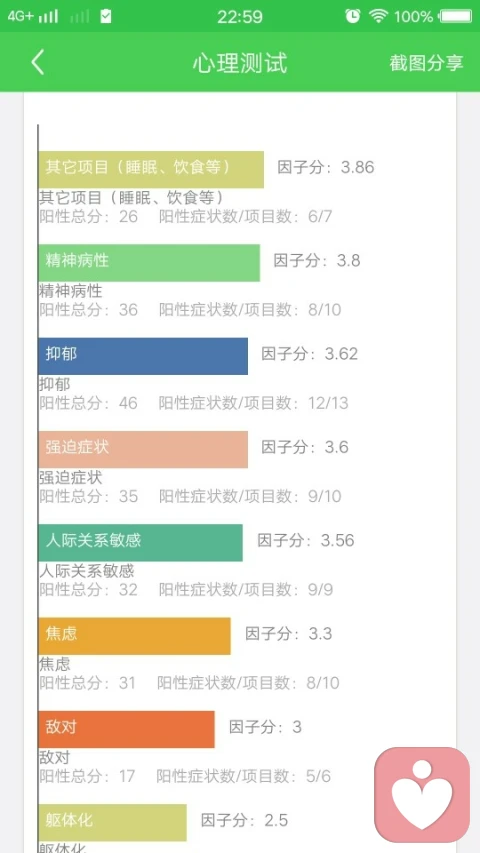Tap the 躯体化 bar near the bottom

112,822
